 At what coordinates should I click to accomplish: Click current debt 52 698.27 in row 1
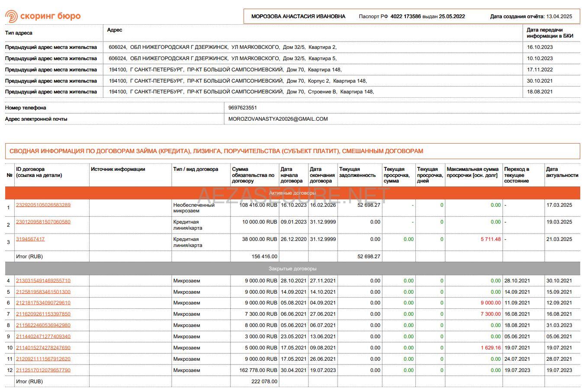(x=369, y=205)
